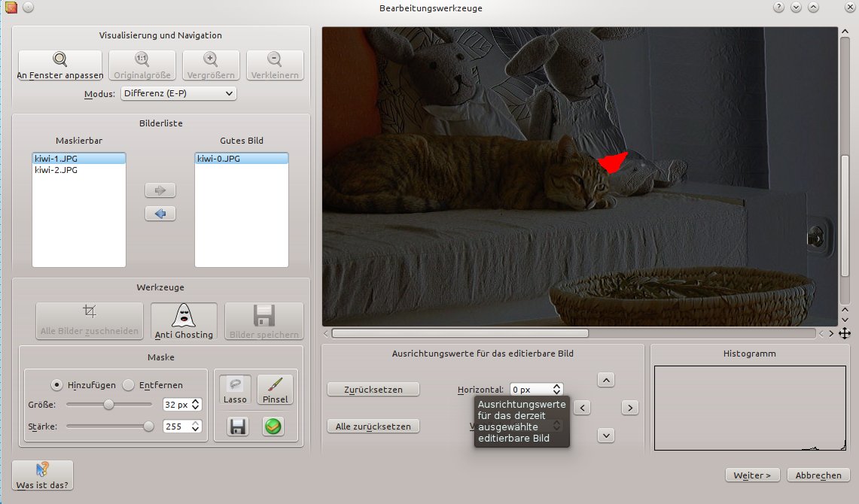Click the horizontal scrollbar left arrow

coord(327,333)
